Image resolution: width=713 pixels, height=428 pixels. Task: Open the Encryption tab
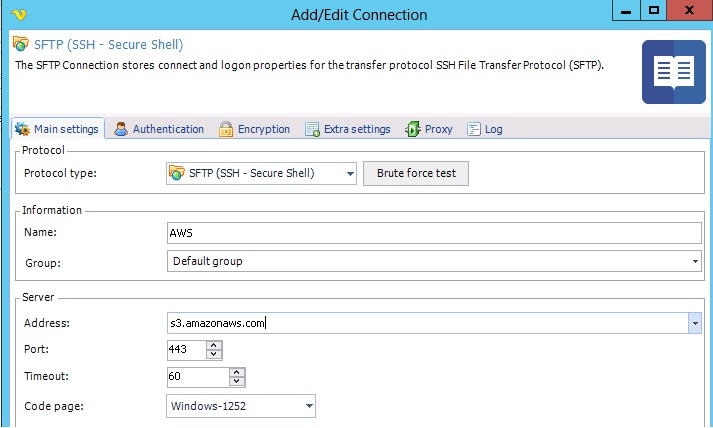coord(255,129)
